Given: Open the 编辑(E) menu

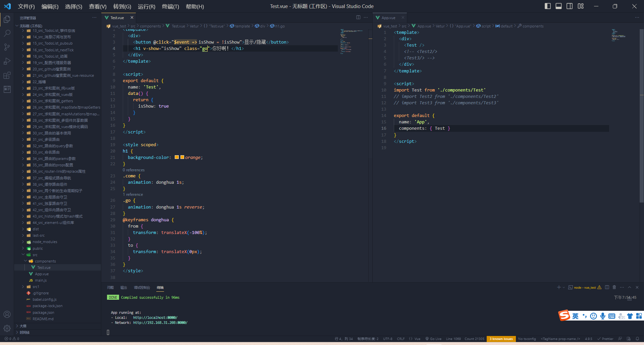Looking at the screenshot, I should 50,6.
